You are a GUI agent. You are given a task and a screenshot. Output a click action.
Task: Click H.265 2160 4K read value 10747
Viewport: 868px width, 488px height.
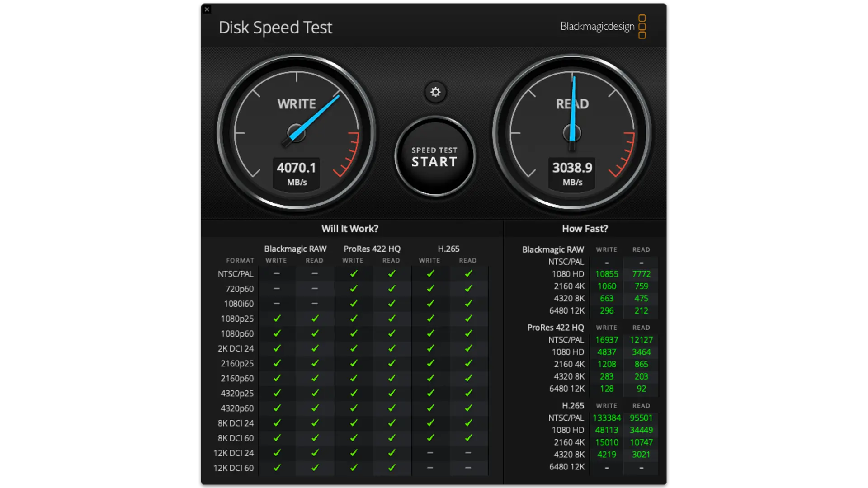pyautogui.click(x=641, y=442)
